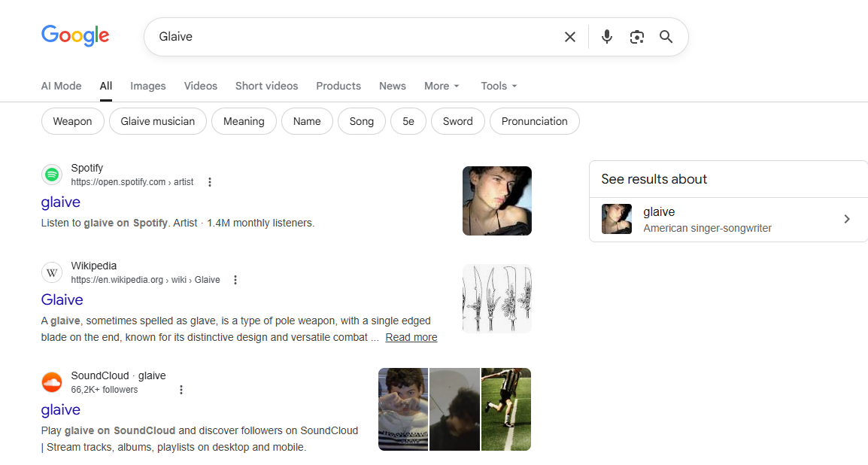Click the Wikipedia glaive weapons thumbnail

(497, 299)
